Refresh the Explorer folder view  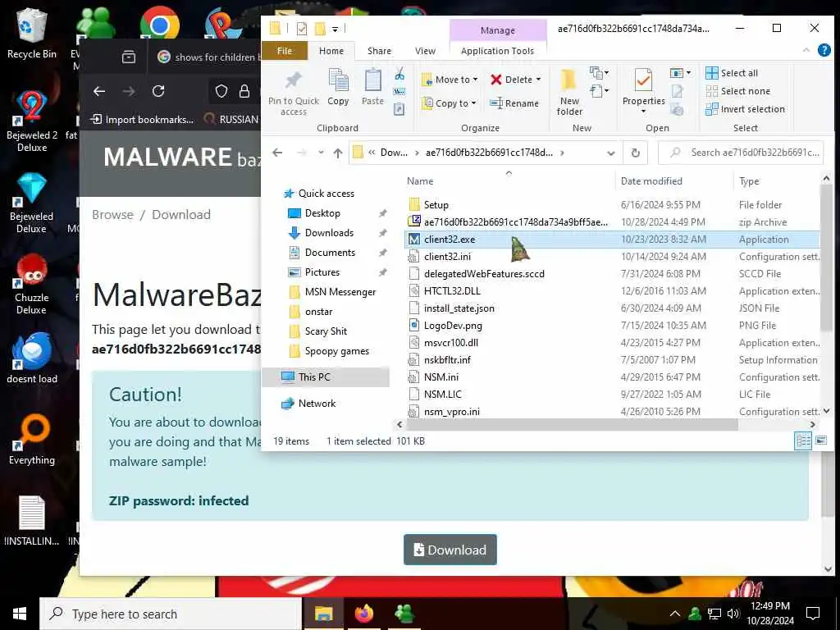(x=636, y=153)
